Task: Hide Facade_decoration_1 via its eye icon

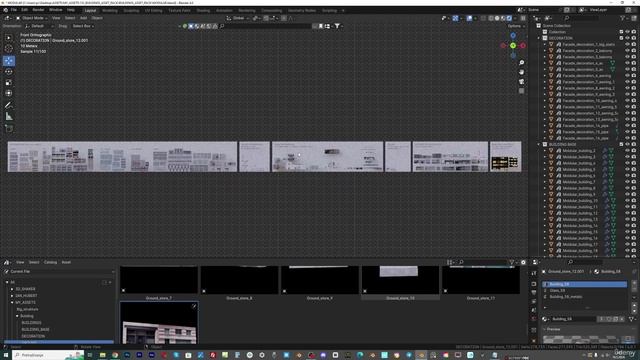Action: 627,44
